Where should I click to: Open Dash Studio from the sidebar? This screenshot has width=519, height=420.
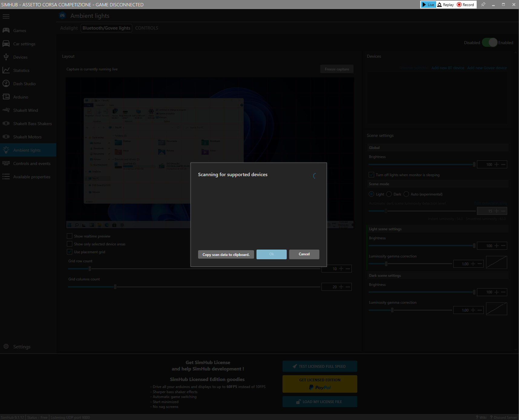[24, 83]
